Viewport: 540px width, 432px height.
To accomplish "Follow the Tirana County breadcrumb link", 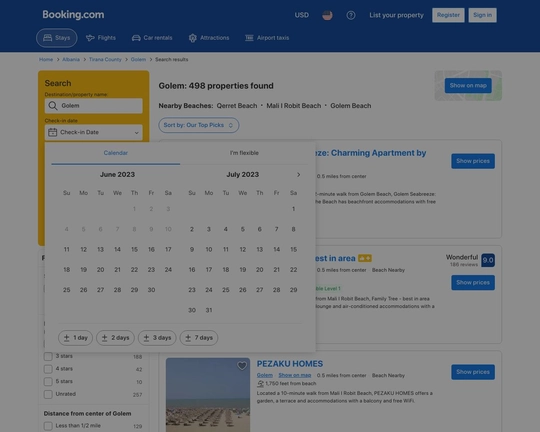I will coord(105,60).
